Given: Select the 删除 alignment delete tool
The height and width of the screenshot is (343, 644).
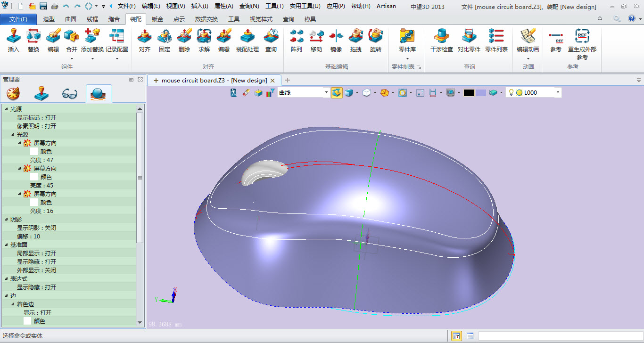Looking at the screenshot, I should (184, 40).
